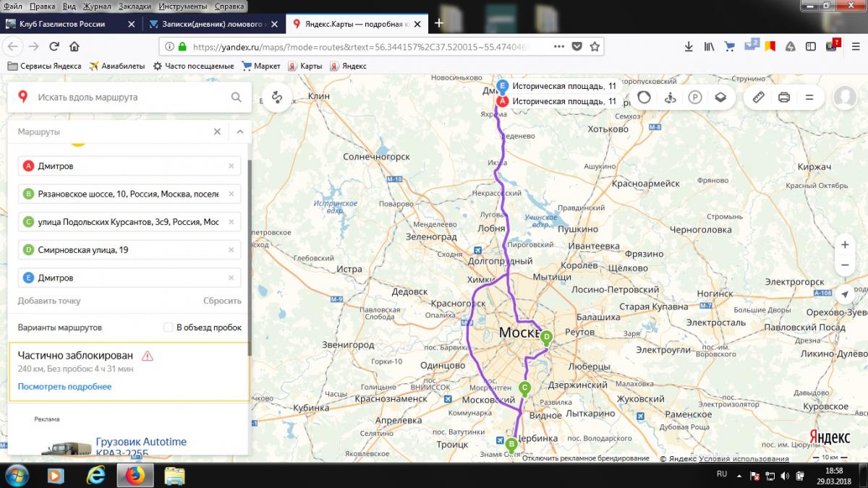Show parking layer on the map
868x488 pixels.
(695, 97)
